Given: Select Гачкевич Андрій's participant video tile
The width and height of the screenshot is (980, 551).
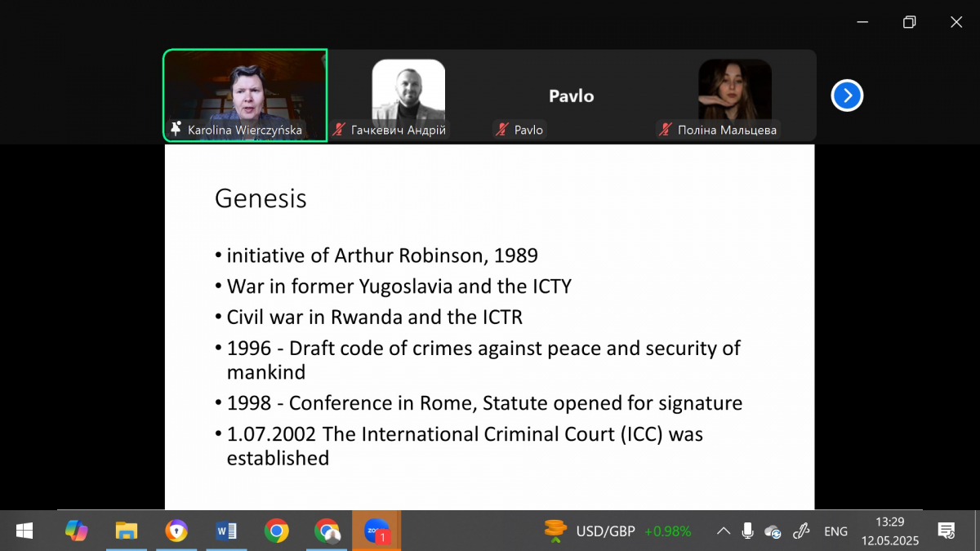Looking at the screenshot, I should (x=408, y=94).
